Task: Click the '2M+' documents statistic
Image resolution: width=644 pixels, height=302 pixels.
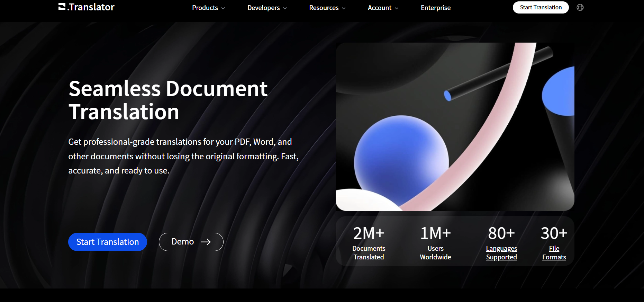Action: click(x=369, y=233)
